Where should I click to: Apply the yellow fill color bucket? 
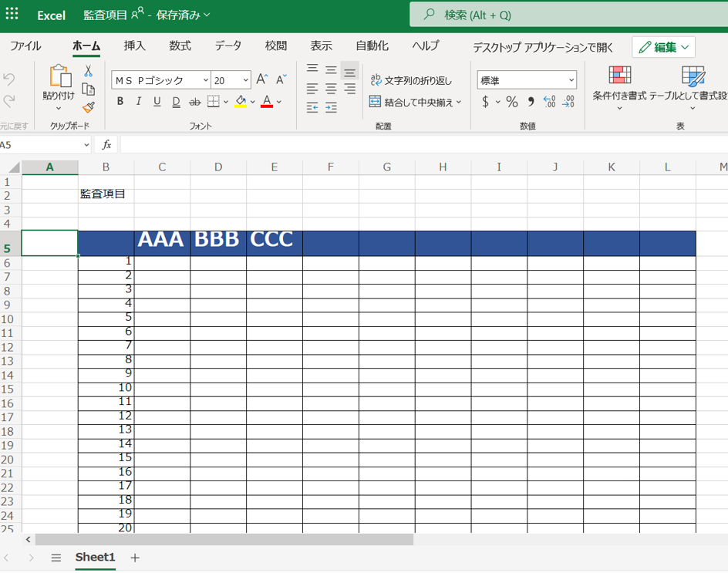point(241,101)
